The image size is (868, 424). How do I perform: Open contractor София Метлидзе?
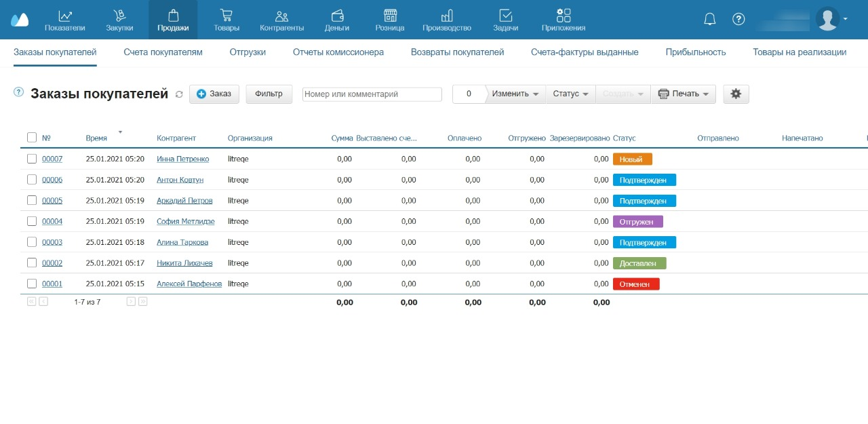point(184,221)
